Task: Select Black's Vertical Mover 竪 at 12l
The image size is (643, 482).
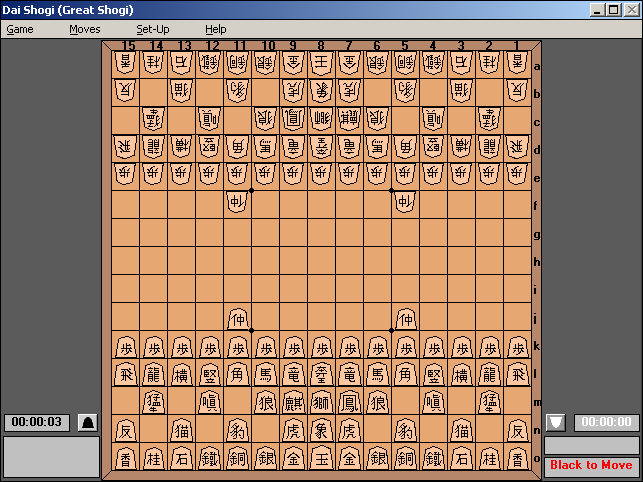Action: pos(210,374)
